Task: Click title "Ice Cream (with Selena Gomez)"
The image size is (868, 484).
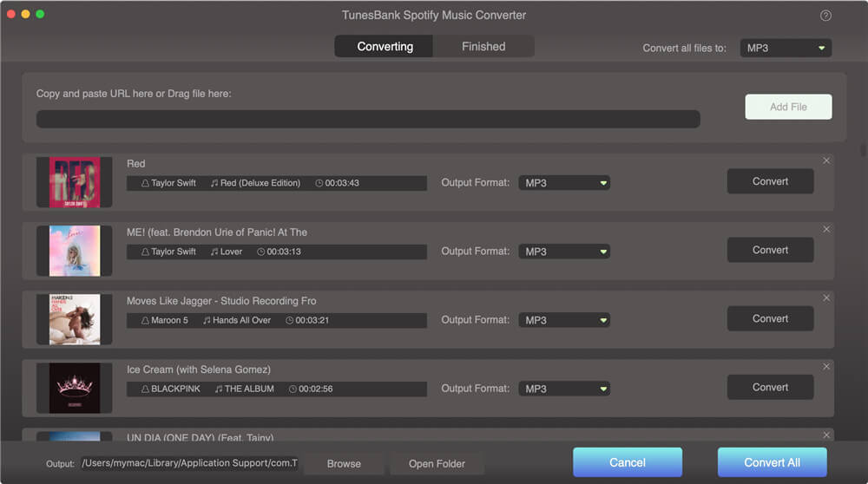Action: point(199,370)
